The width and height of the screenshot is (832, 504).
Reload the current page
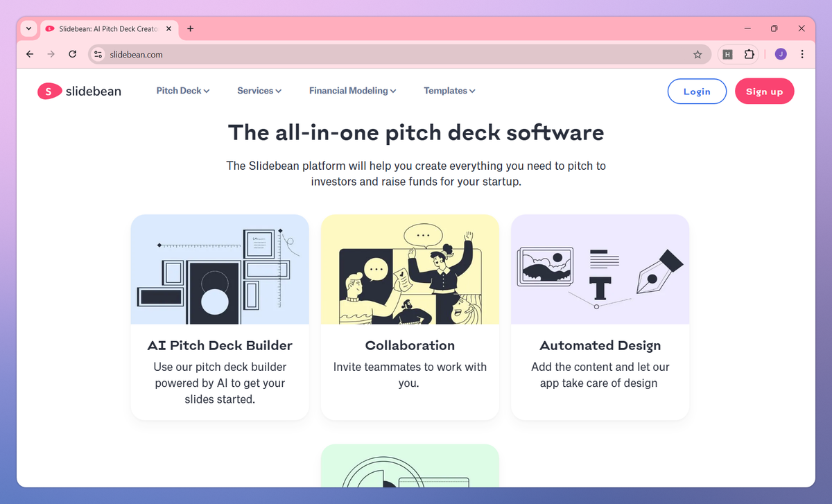coord(72,53)
